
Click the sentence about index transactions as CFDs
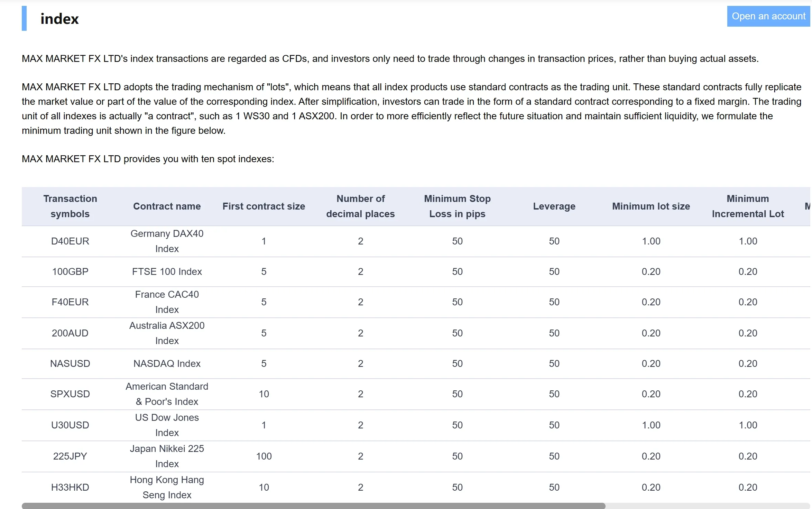390,58
